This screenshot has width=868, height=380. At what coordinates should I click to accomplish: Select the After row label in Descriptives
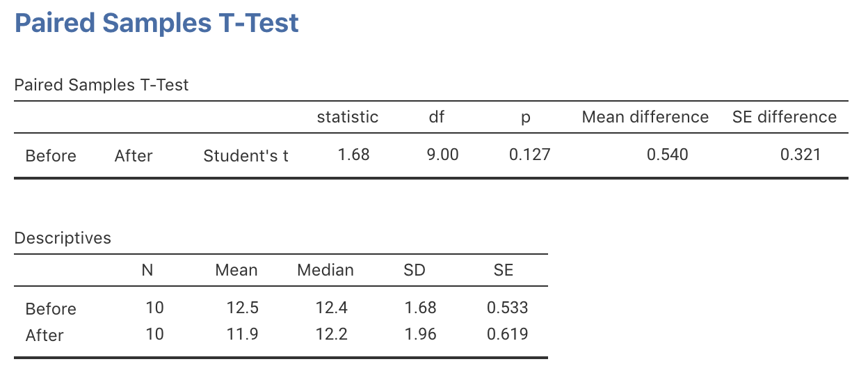tap(45, 335)
